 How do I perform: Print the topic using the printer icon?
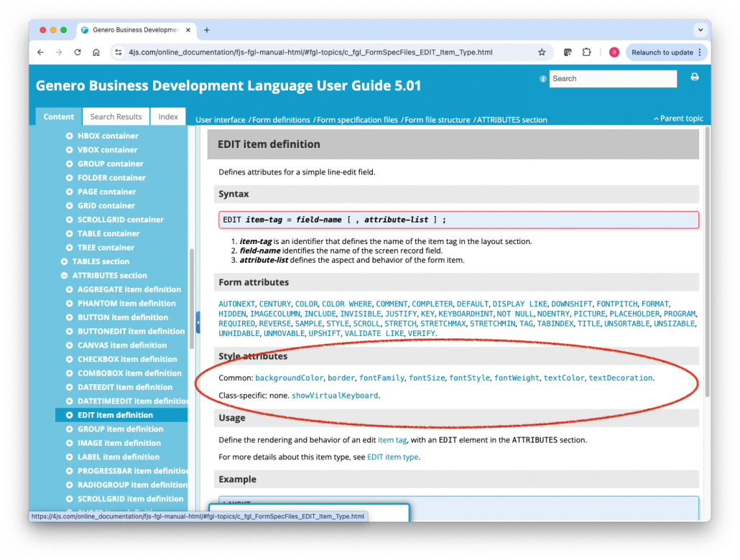(x=695, y=77)
